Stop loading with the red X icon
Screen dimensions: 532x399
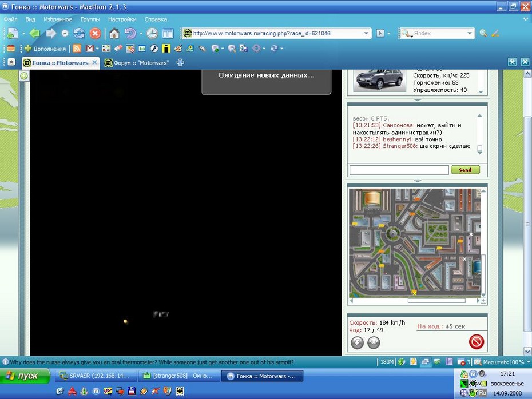[x=95, y=33]
